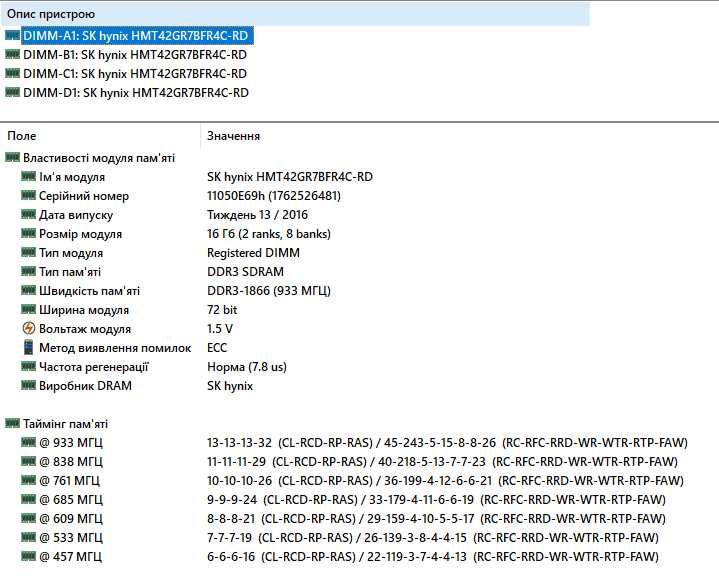The image size is (719, 579).
Task: Click memory chip icon next to DIMM-A1
Action: (x=12, y=35)
